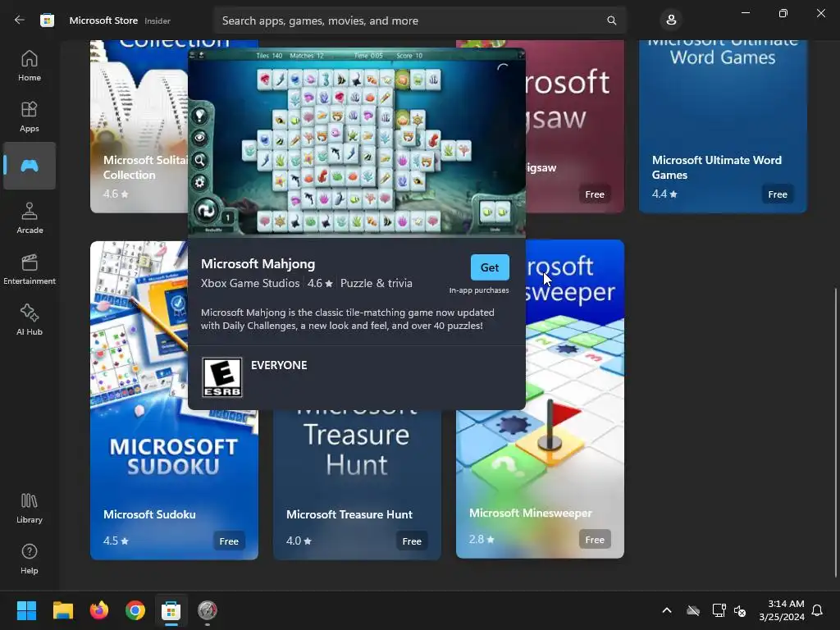This screenshot has height=630, width=840.
Task: Open Library in sidebar
Action: pyautogui.click(x=30, y=508)
